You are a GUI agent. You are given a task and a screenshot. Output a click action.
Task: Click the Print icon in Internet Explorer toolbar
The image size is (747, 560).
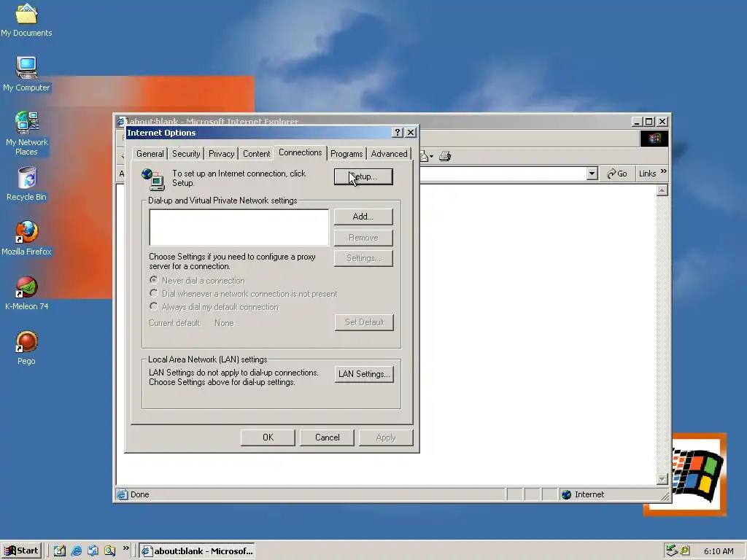click(x=445, y=156)
